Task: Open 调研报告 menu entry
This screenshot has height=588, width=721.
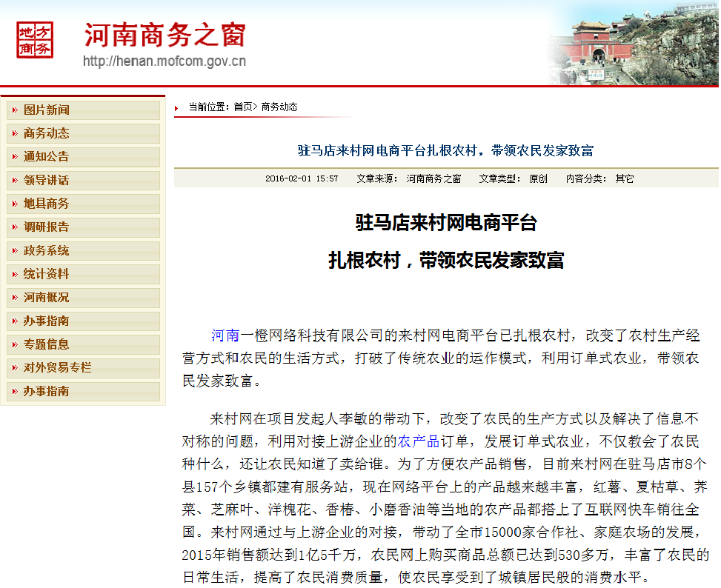Action: [83, 227]
